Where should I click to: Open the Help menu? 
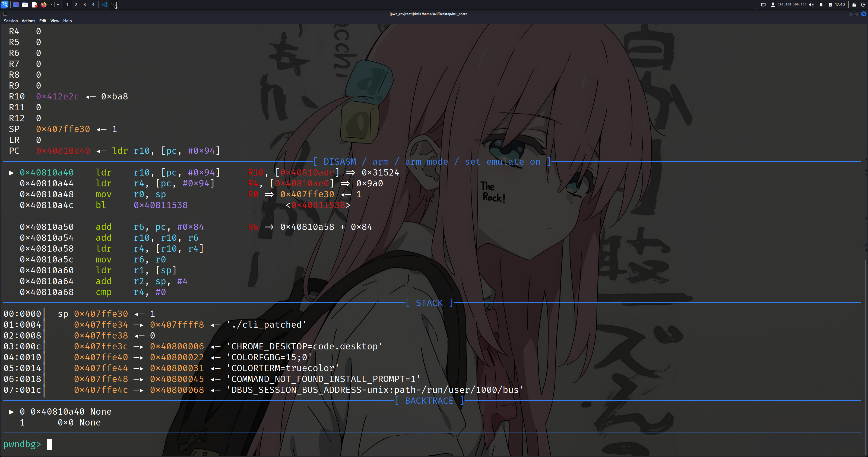67,21
